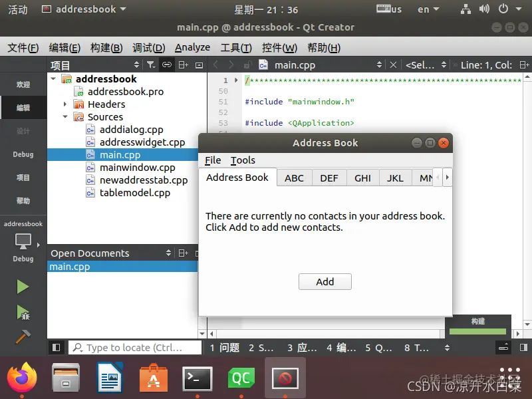The width and height of the screenshot is (532, 399).
Task: Select the ABC tab in Address Book
Action: [x=294, y=178]
